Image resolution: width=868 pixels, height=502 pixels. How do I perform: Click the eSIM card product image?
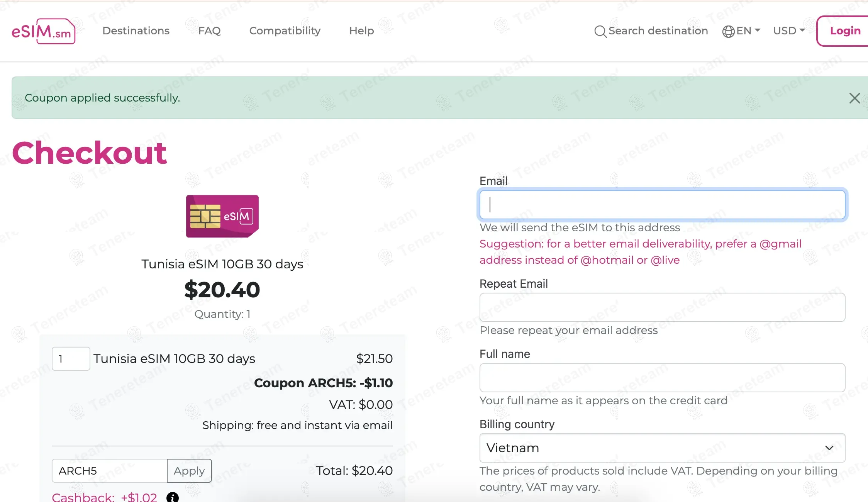(x=222, y=216)
